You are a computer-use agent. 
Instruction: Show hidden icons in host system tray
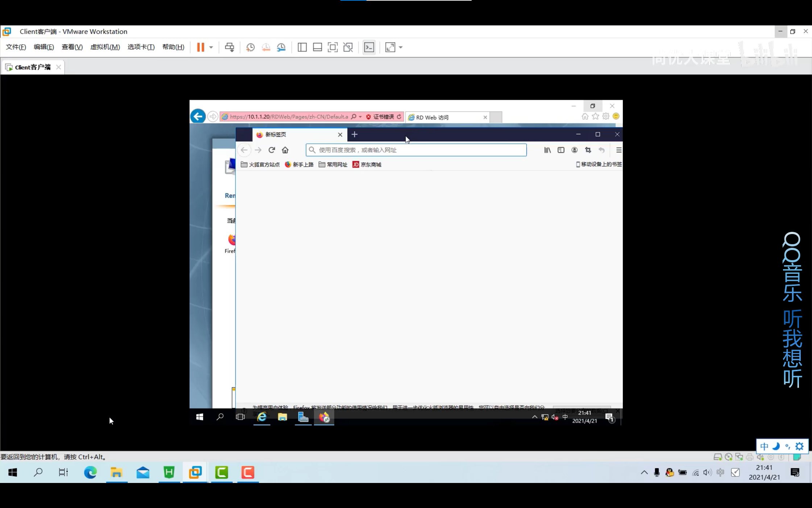(644, 472)
